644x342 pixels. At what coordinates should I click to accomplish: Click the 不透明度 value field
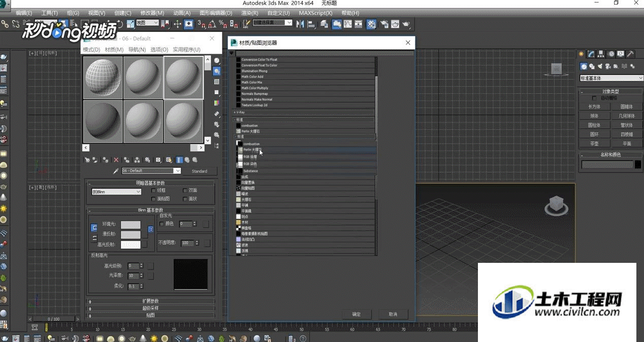click(187, 243)
